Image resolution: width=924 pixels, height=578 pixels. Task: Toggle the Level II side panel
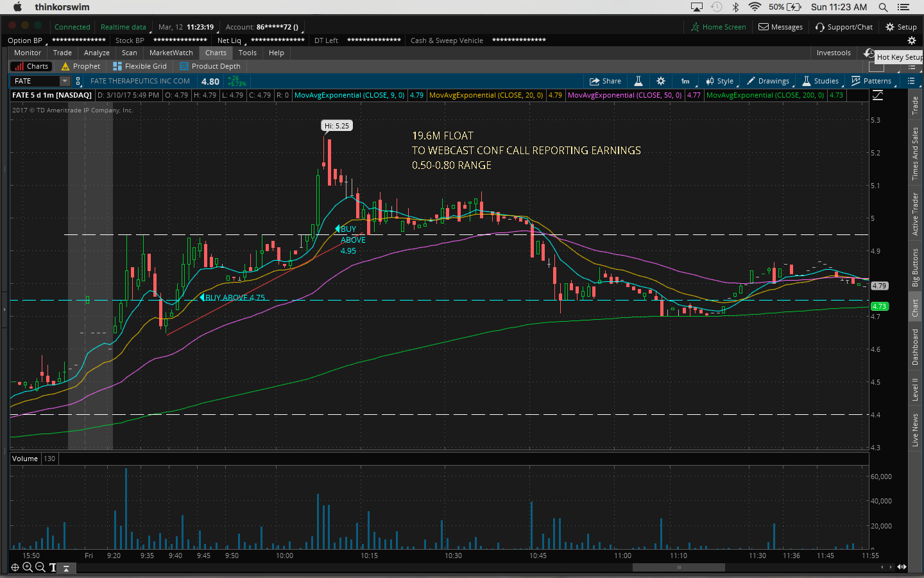[x=915, y=389]
